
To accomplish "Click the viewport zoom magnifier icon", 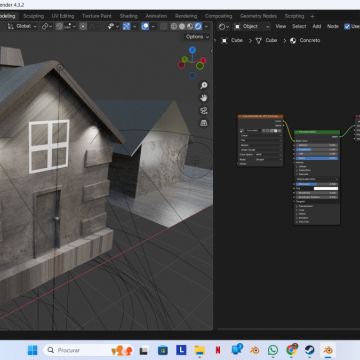I will pos(203,85).
